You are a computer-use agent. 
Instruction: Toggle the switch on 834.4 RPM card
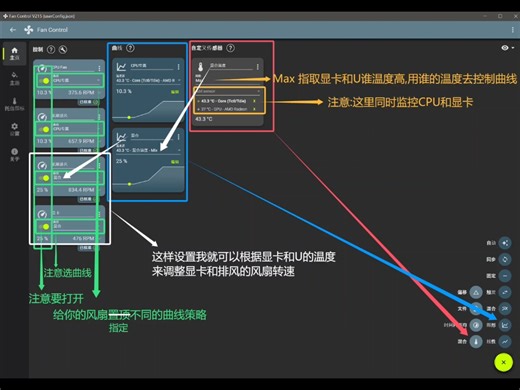[x=44, y=178]
